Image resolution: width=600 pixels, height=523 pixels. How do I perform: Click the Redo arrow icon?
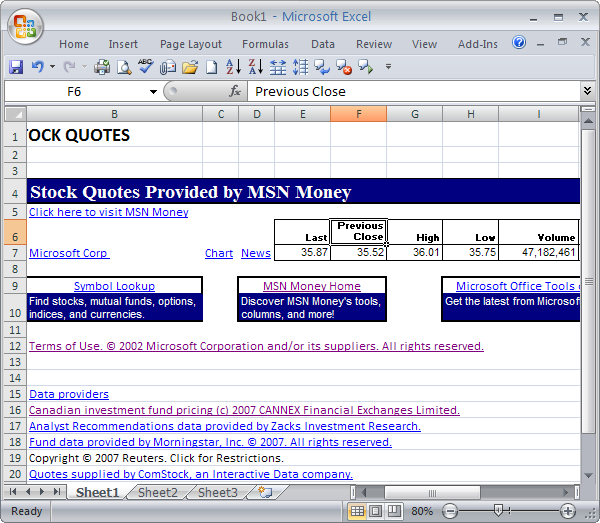pos(69,67)
